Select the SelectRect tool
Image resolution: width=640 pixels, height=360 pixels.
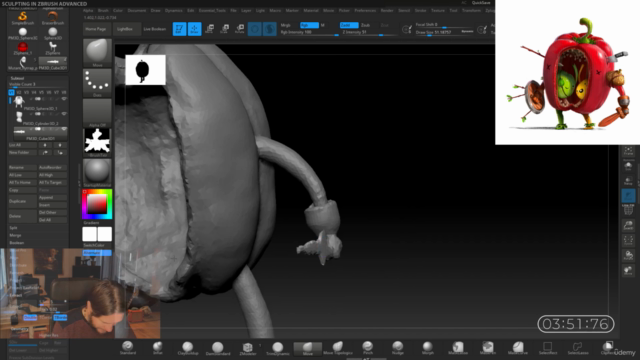pyautogui.click(x=548, y=348)
